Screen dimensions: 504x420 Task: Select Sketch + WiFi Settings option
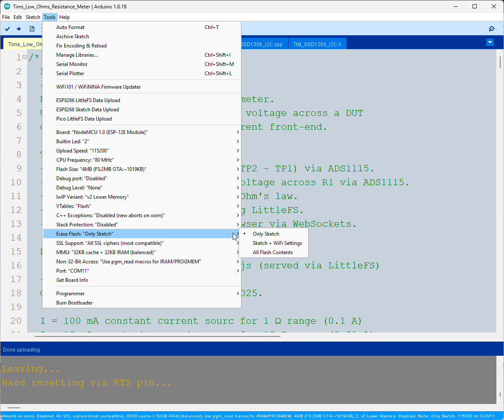[273, 243]
